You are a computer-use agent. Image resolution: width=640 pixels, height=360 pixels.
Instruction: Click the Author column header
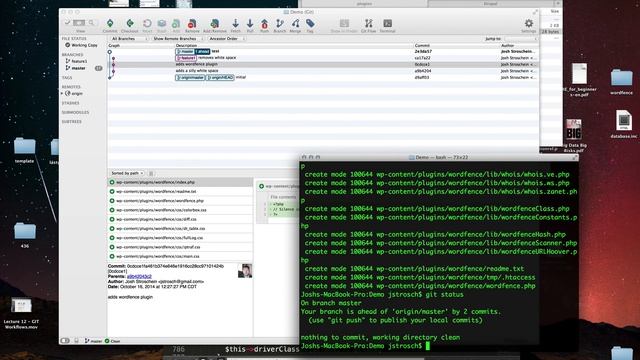pyautogui.click(x=507, y=45)
